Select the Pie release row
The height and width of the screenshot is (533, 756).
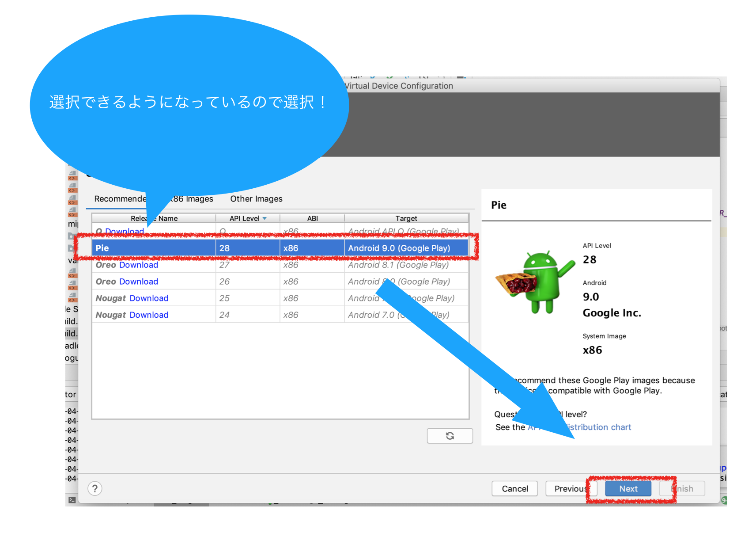pyautogui.click(x=280, y=248)
